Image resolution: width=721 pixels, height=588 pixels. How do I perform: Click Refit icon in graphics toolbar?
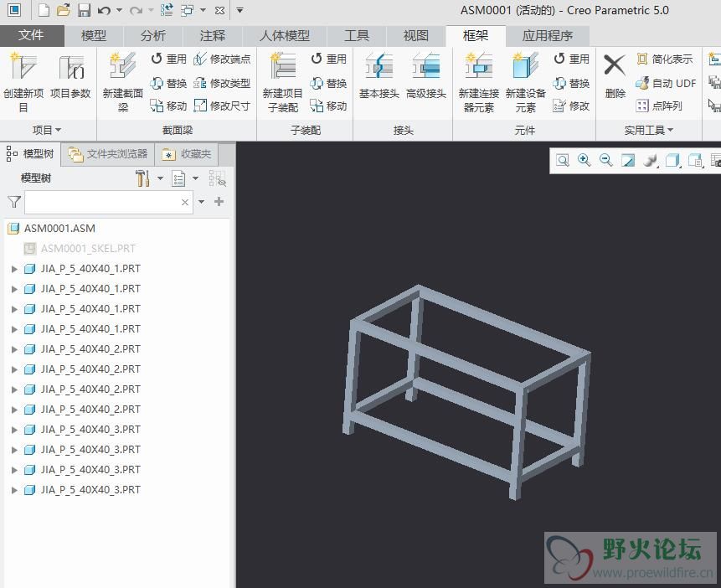[563, 160]
